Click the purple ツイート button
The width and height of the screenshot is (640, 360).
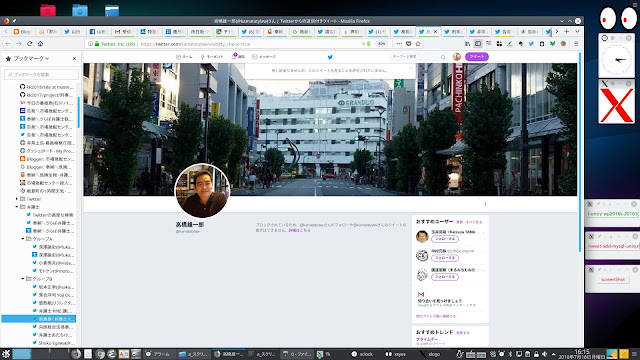(477, 57)
